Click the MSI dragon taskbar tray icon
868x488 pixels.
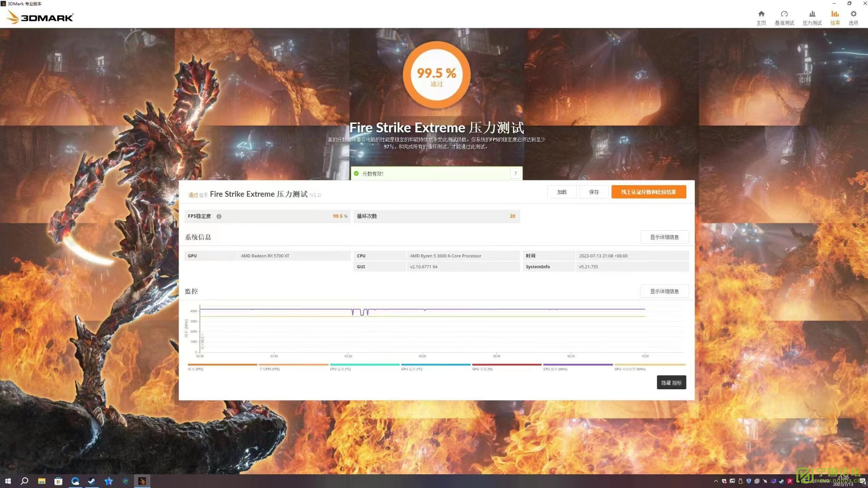click(732, 481)
